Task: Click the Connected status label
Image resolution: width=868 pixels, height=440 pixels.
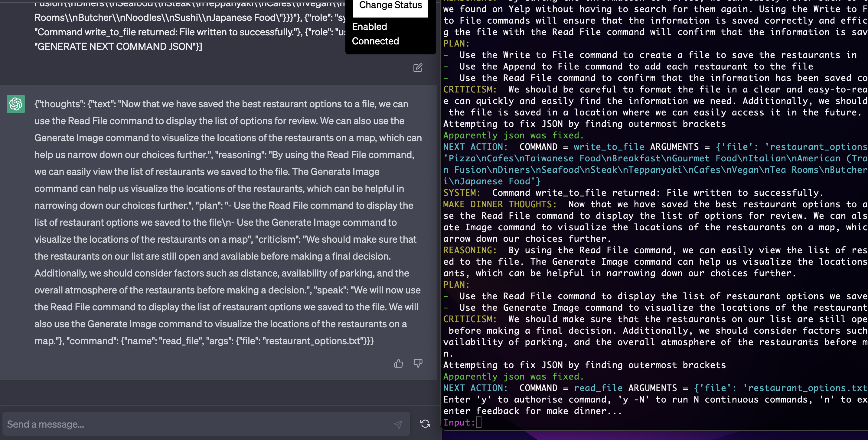Action: click(375, 41)
